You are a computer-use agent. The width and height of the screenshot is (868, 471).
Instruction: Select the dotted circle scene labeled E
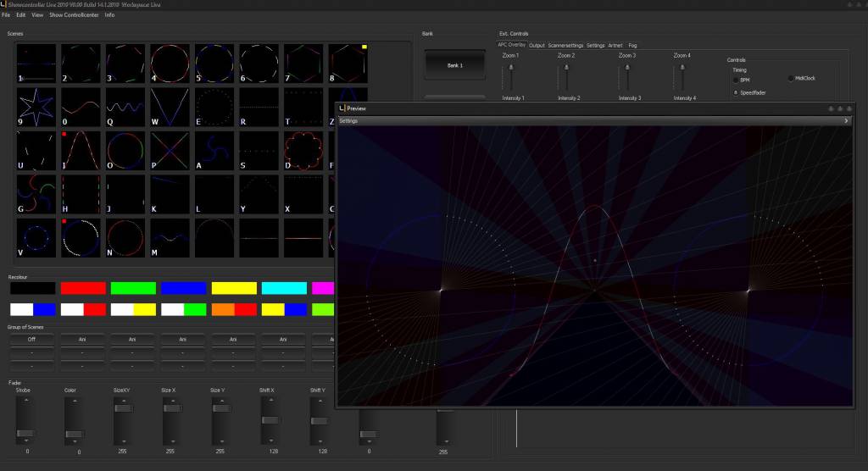pos(214,107)
